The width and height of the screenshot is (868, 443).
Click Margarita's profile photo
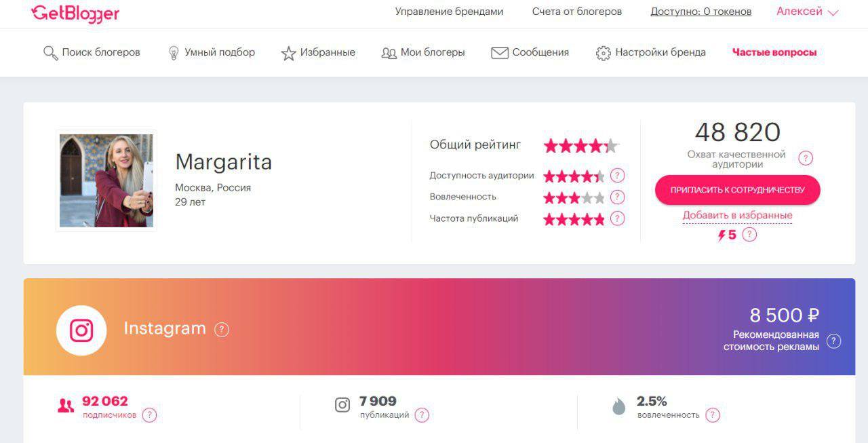click(106, 180)
